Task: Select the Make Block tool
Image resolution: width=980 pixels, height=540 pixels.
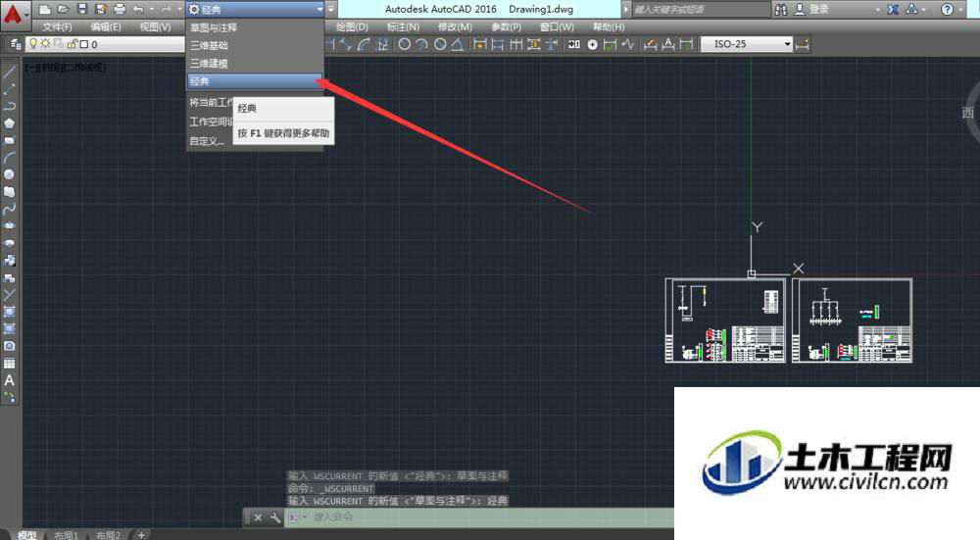Action: [10, 277]
